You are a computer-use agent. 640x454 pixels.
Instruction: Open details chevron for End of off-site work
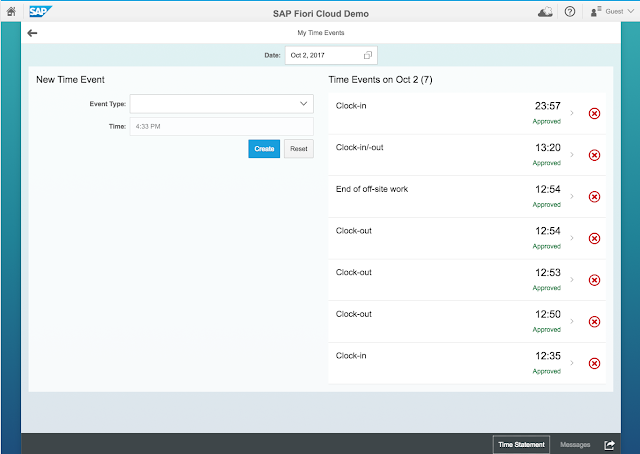pos(572,196)
